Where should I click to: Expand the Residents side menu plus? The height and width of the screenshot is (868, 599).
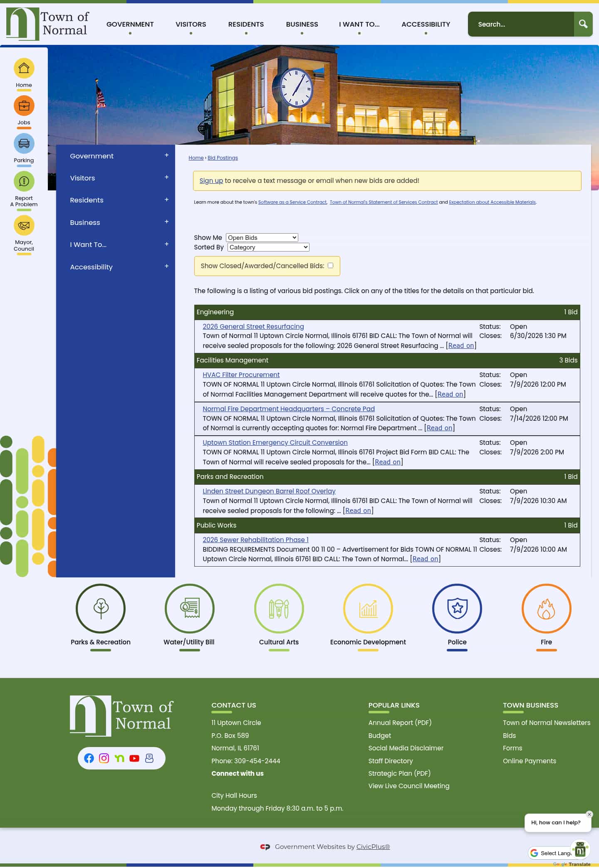pos(166,200)
